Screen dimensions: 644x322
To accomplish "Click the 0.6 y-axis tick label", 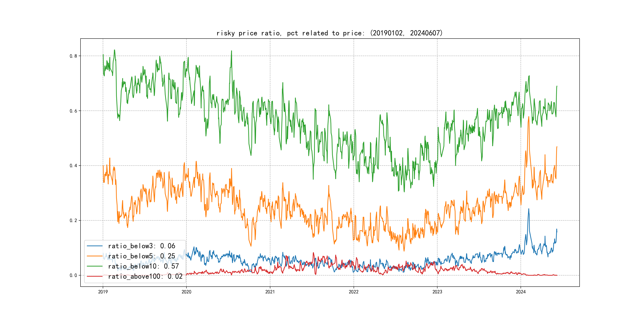I will [x=73, y=111].
